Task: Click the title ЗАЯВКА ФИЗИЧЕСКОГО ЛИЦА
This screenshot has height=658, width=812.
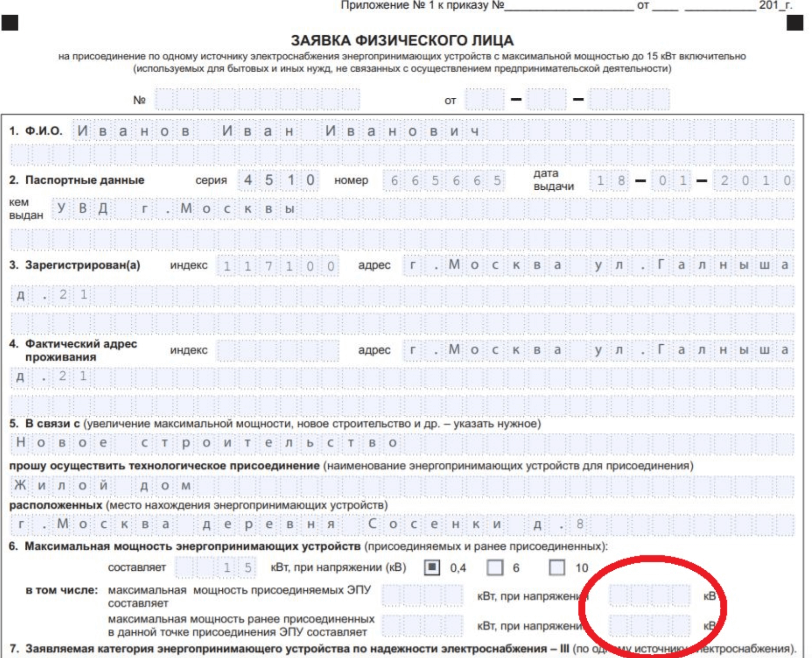Action: tap(402, 41)
